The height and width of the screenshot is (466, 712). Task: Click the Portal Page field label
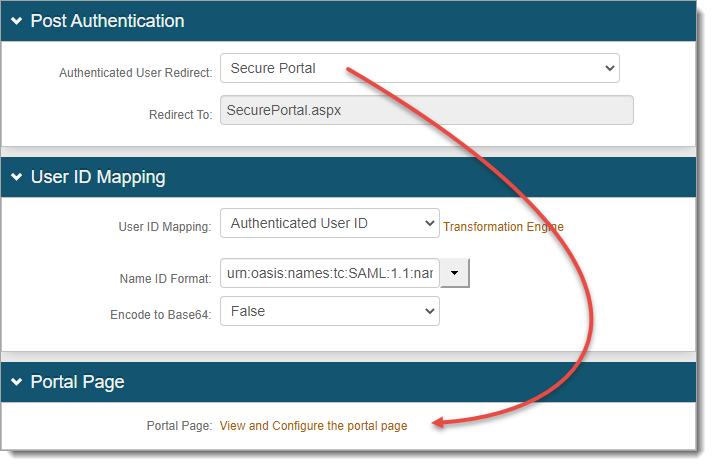(x=179, y=426)
